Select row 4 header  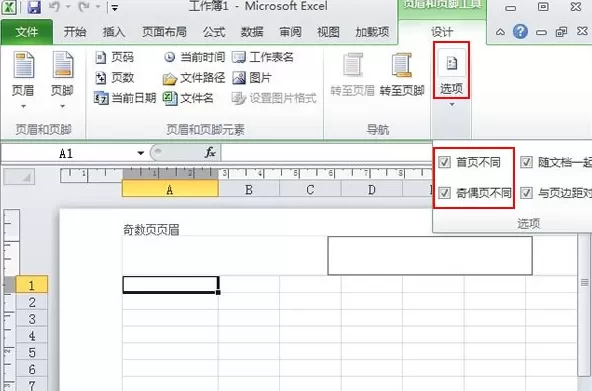pyautogui.click(x=32, y=335)
